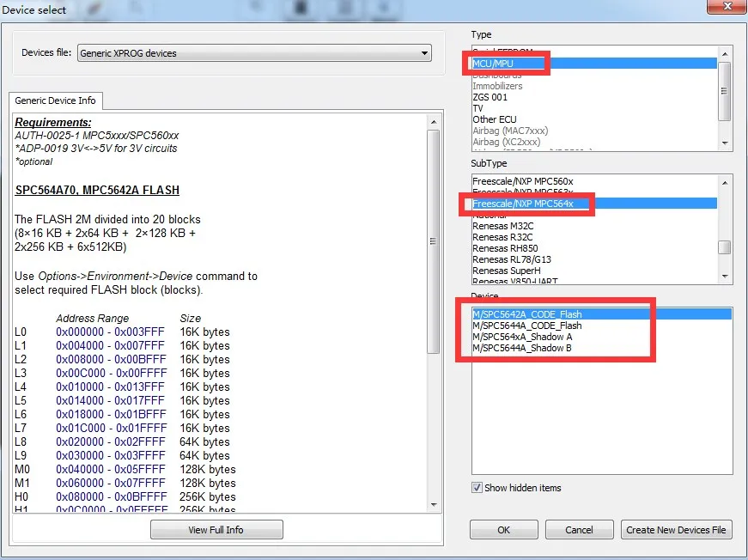Image resolution: width=748 pixels, height=560 pixels.
Task: Click SubType list scrollbar thumb
Action: (724, 247)
